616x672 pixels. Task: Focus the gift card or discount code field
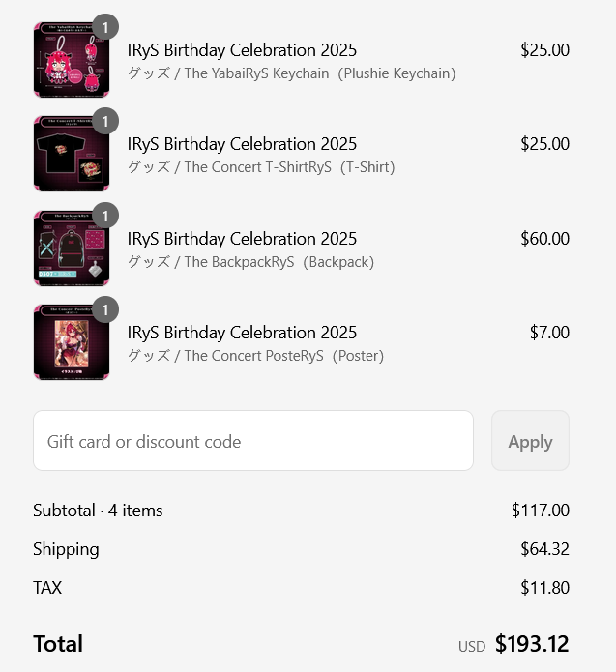(x=252, y=441)
